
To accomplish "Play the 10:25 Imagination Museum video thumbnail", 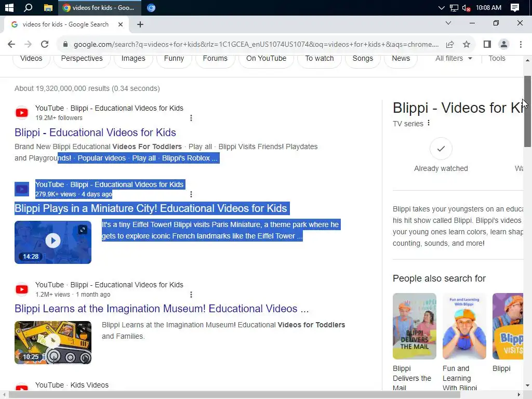I will coord(53,342).
